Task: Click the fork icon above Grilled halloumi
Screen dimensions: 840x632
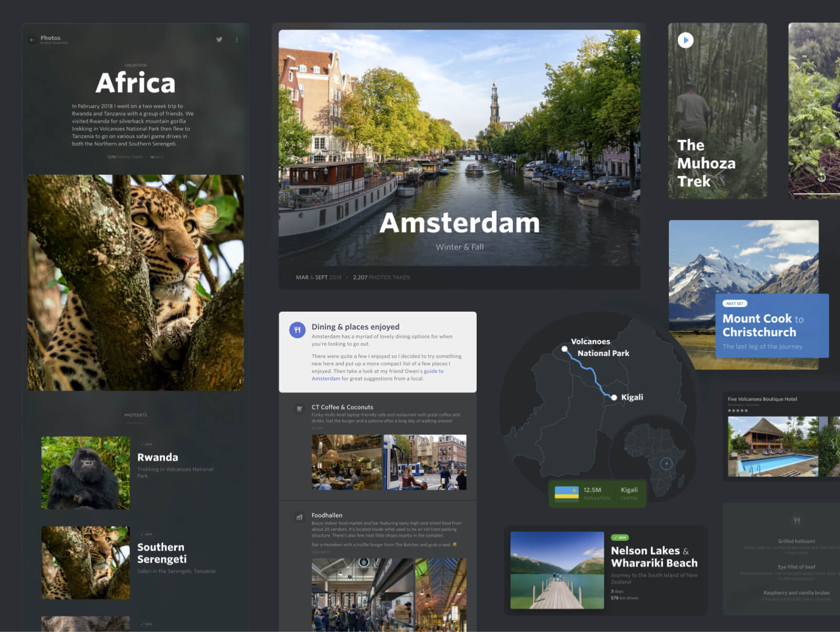Action: (796, 521)
